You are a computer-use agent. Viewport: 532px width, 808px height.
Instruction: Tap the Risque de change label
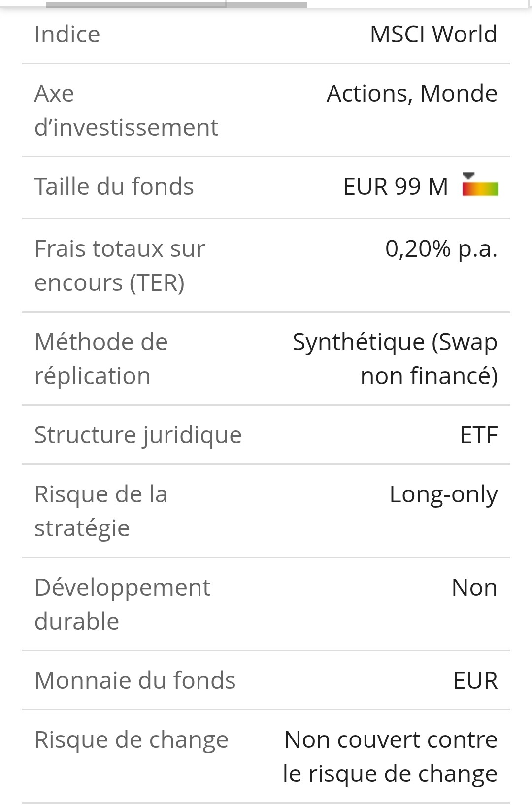(132, 739)
